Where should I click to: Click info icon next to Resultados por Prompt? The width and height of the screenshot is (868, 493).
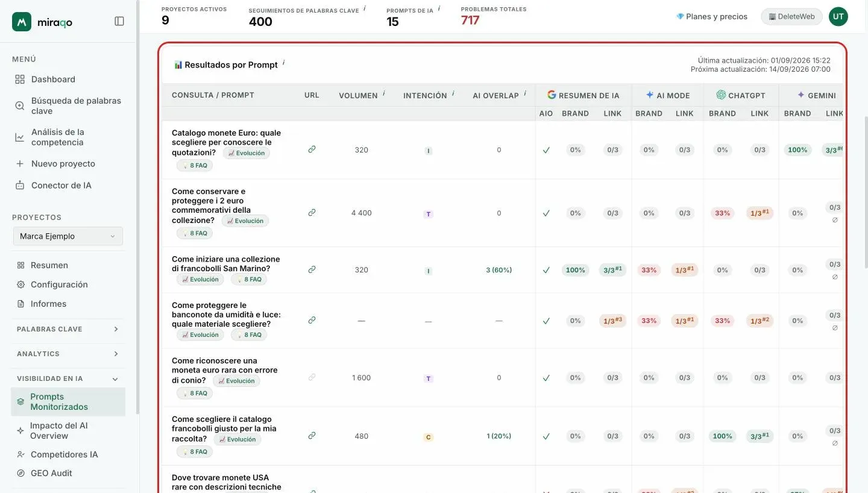pos(284,62)
